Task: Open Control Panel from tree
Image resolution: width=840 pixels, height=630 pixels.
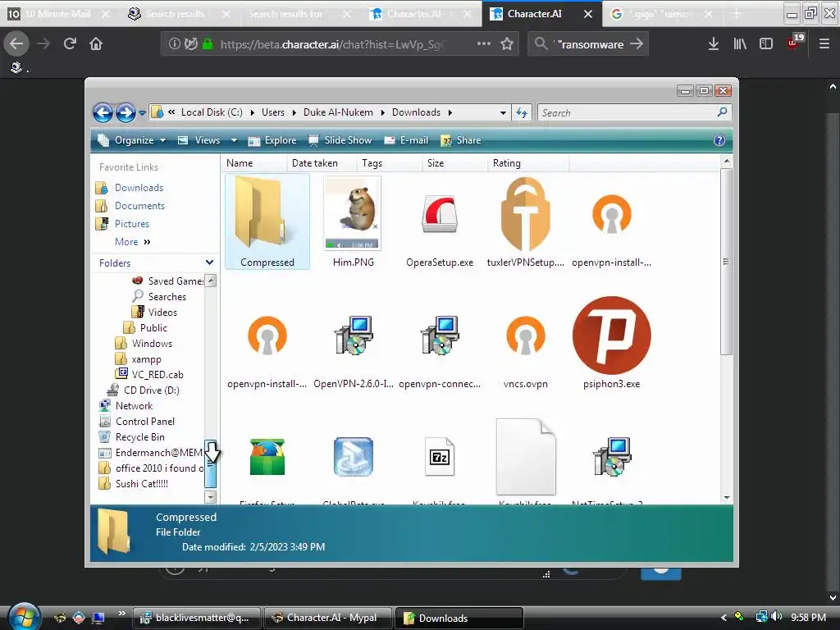Action: pyautogui.click(x=137, y=421)
